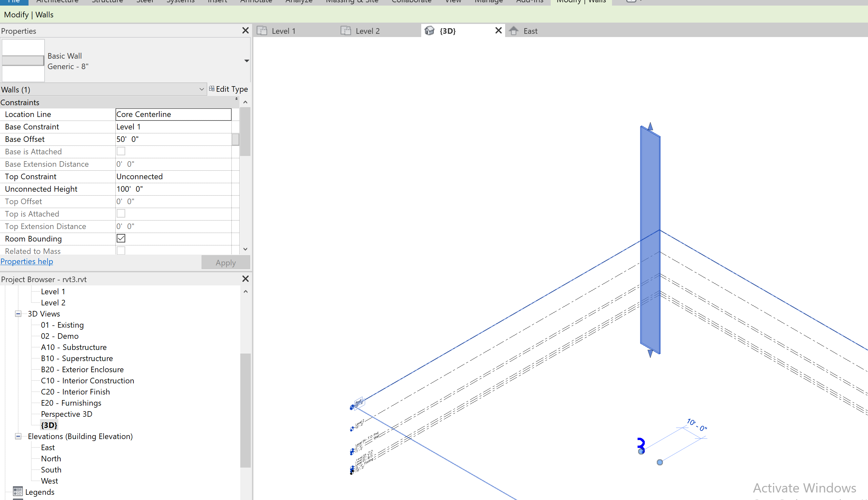Check the Base is Attached checkbox
The image size is (868, 500).
pos(121,151)
